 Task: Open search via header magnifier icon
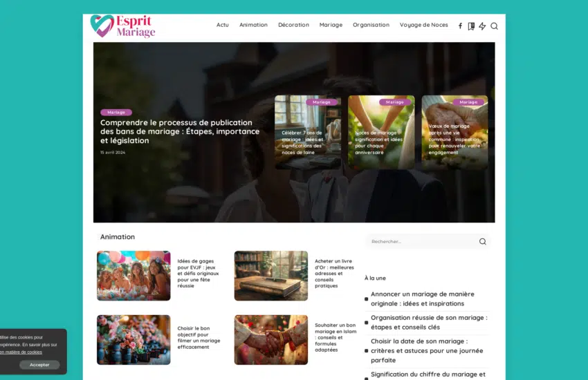pyautogui.click(x=494, y=26)
